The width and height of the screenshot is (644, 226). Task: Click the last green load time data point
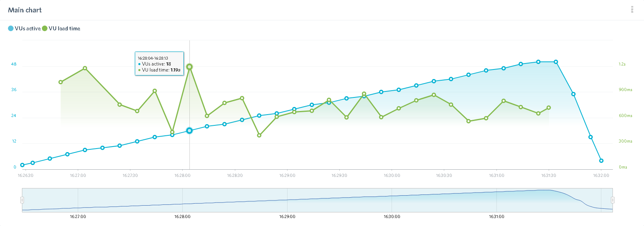coord(549,108)
